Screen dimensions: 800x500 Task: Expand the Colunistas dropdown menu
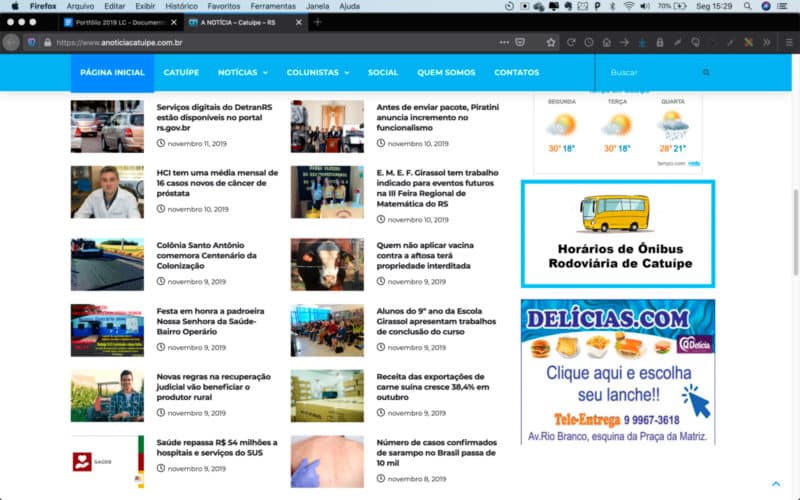coord(317,73)
